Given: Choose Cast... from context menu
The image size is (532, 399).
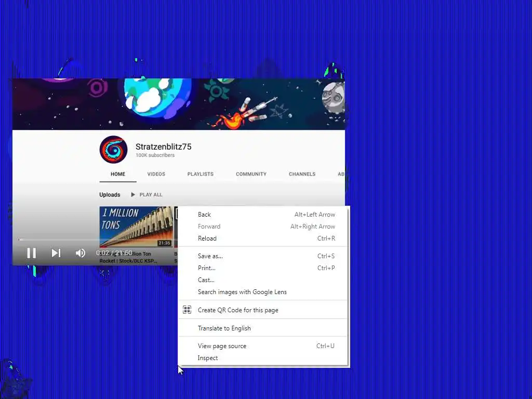Looking at the screenshot, I should (263, 280).
